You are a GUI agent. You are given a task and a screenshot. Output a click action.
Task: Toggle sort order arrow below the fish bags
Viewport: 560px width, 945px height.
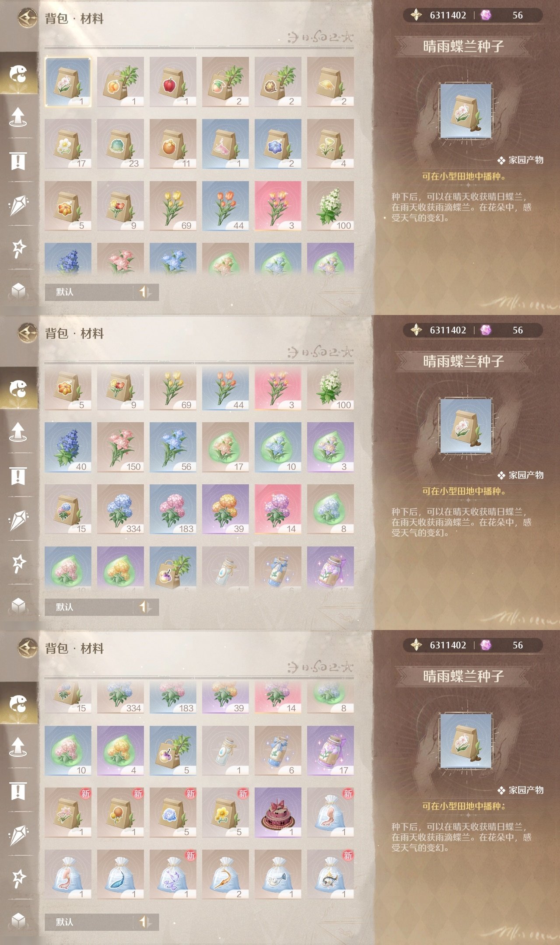click(x=145, y=922)
